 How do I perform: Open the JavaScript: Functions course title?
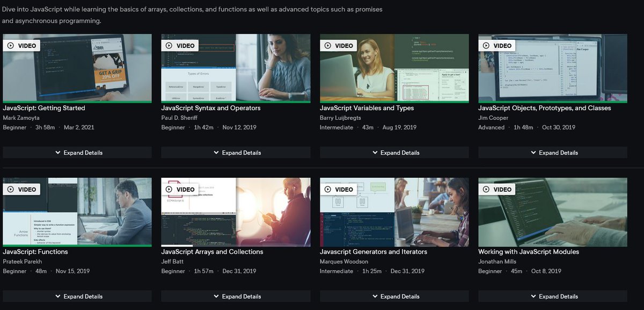pyautogui.click(x=35, y=251)
